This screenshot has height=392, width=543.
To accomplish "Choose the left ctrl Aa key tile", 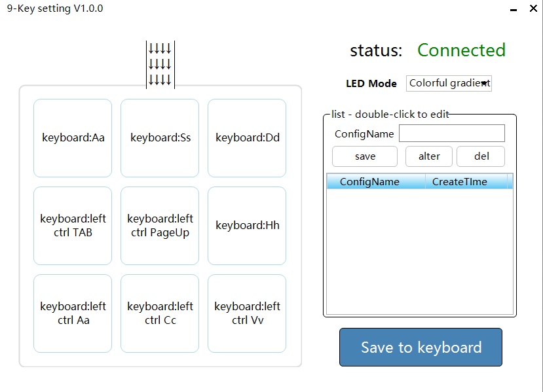I will 73,313.
